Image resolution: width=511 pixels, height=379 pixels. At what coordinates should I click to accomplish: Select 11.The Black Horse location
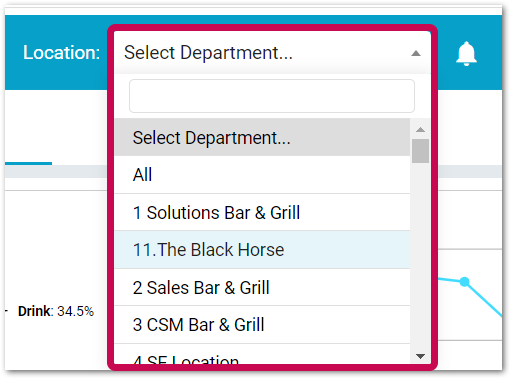262,250
